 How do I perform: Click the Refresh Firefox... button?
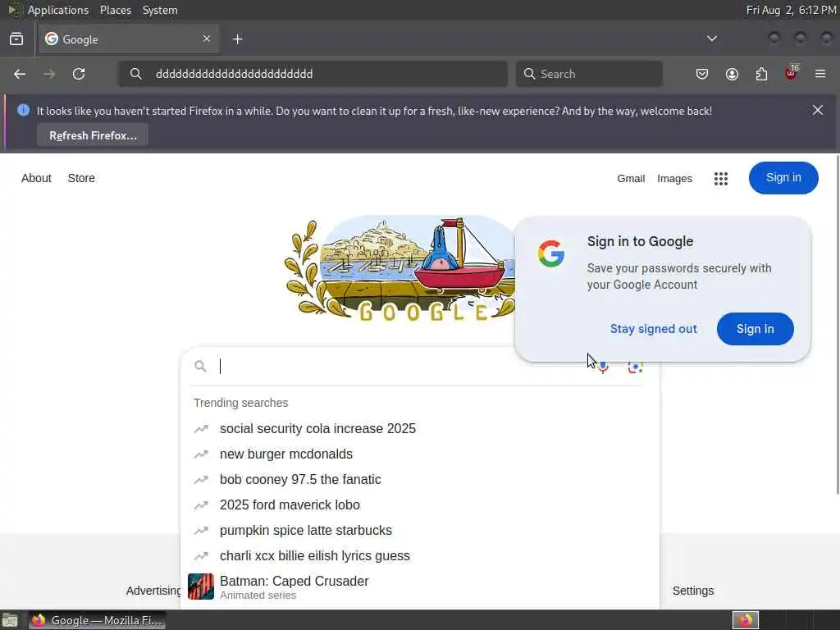[x=93, y=135]
